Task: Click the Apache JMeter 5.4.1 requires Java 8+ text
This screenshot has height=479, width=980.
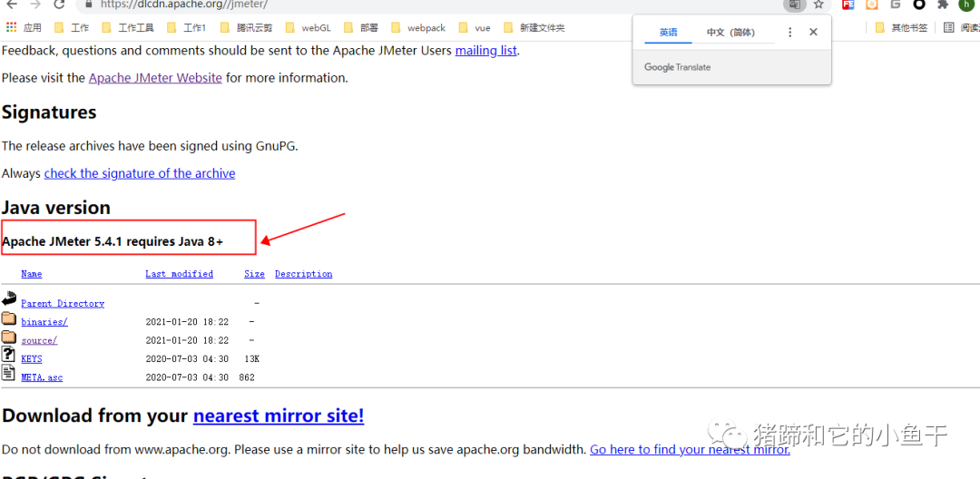Action: pyautogui.click(x=113, y=241)
